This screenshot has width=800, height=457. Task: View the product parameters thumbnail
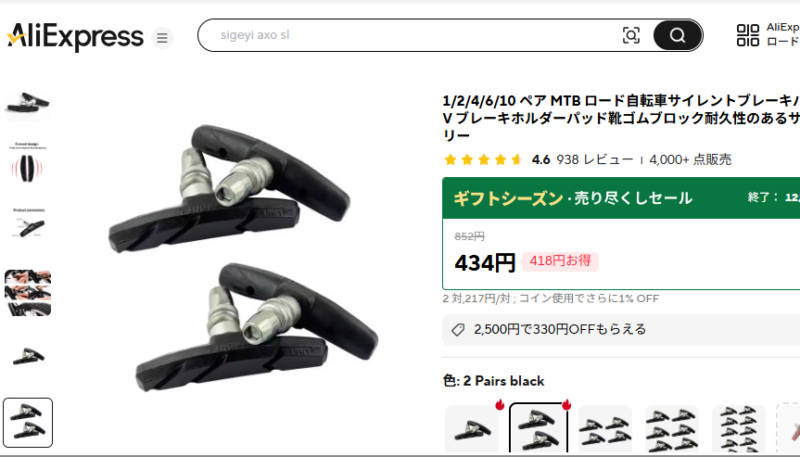pos(28,224)
